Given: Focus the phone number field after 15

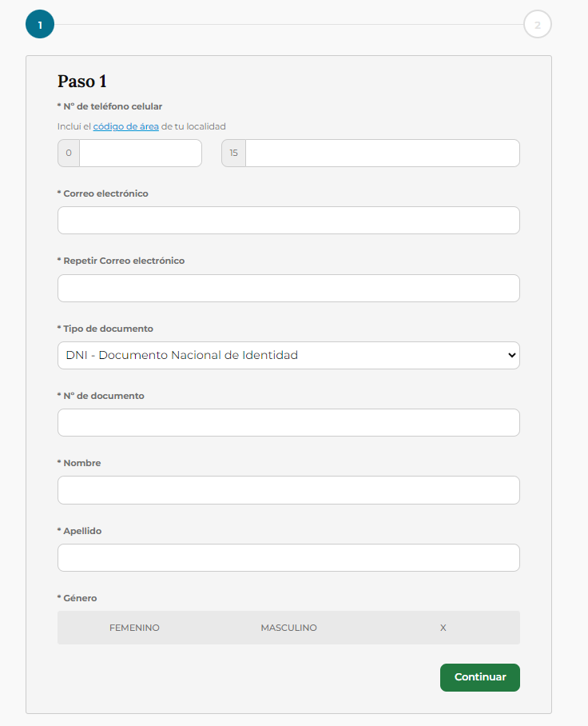Looking at the screenshot, I should (x=383, y=154).
